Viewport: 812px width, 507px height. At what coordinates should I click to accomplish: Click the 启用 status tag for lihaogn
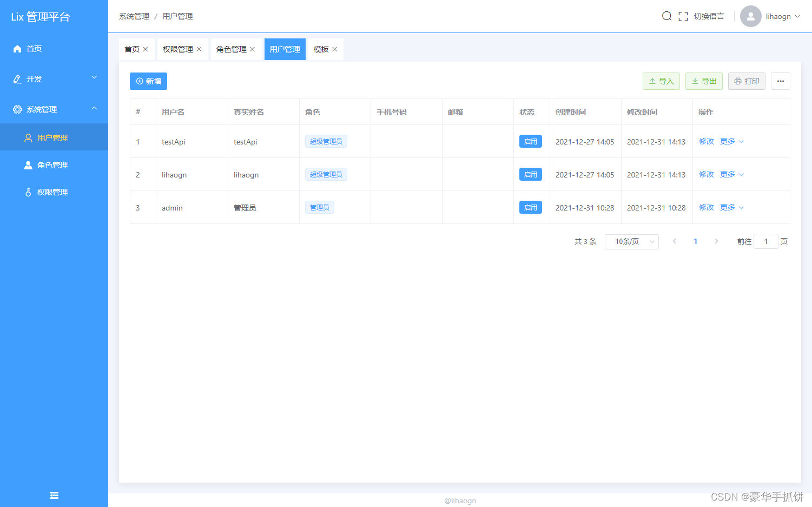tap(531, 174)
